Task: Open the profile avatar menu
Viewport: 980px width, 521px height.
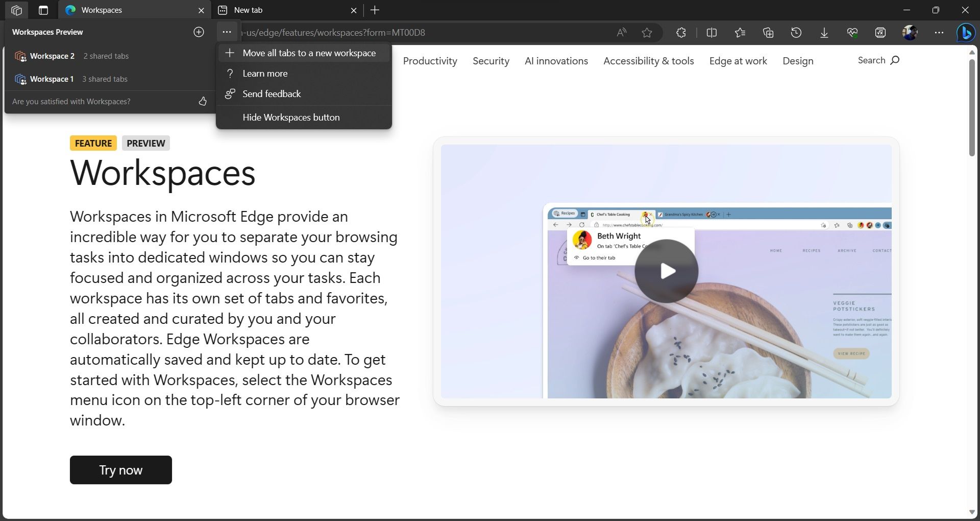Action: [x=911, y=32]
